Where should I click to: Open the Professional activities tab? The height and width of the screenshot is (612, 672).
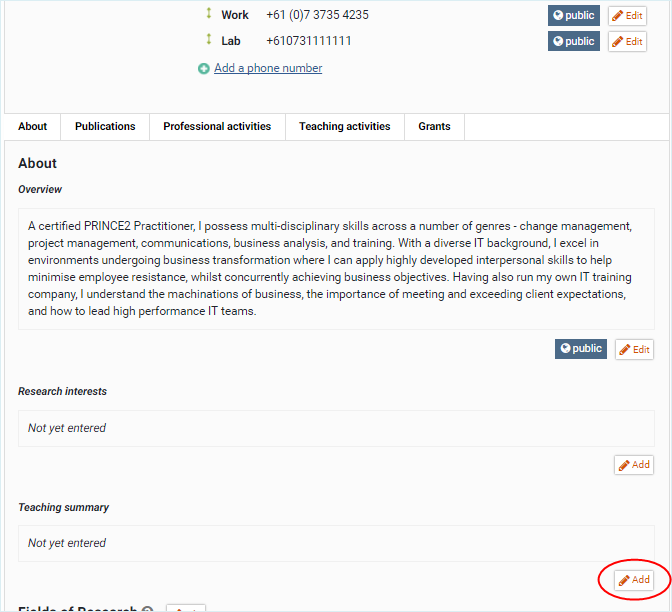click(x=217, y=127)
